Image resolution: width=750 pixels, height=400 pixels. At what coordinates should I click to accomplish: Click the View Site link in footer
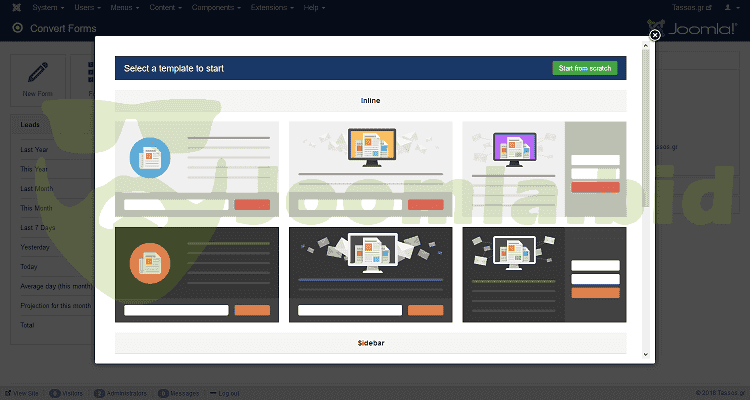pyautogui.click(x=23, y=393)
